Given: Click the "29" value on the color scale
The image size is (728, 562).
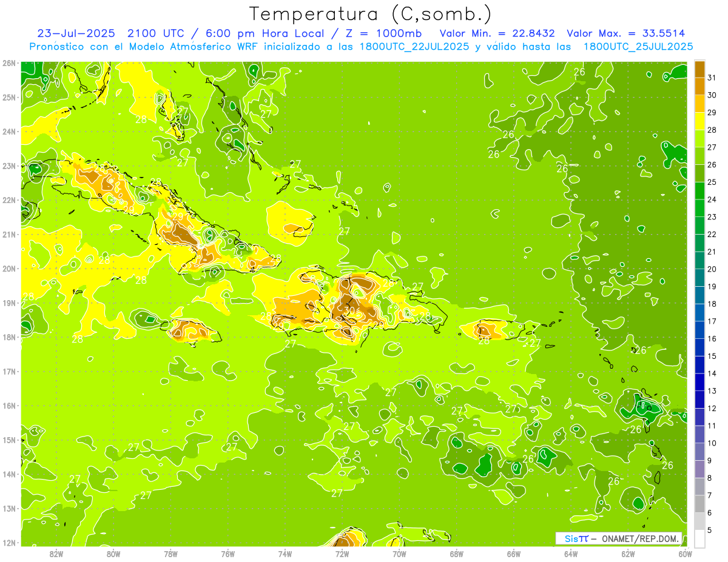Looking at the screenshot, I should point(712,113).
